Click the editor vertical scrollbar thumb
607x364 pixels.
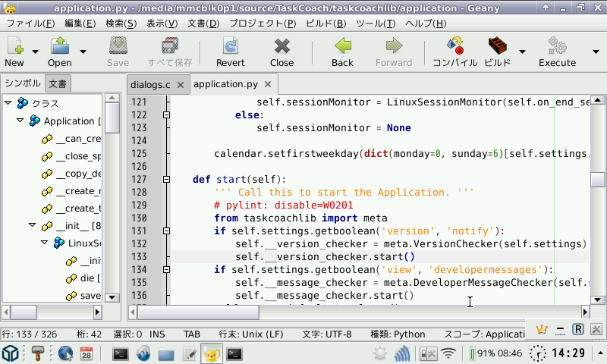coord(598,180)
